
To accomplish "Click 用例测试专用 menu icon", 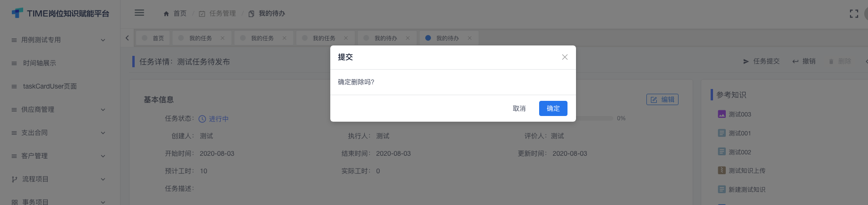I will (x=14, y=40).
